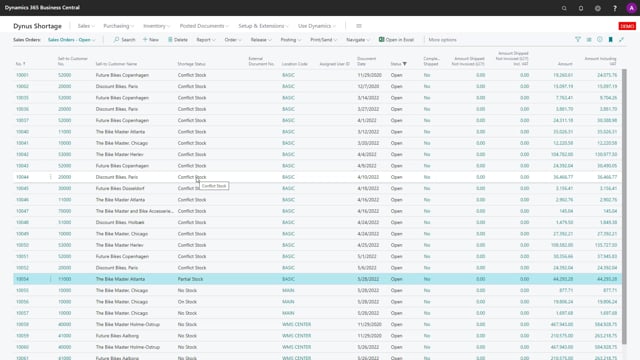
Task: Open sales order 10040
Action: 22,132
